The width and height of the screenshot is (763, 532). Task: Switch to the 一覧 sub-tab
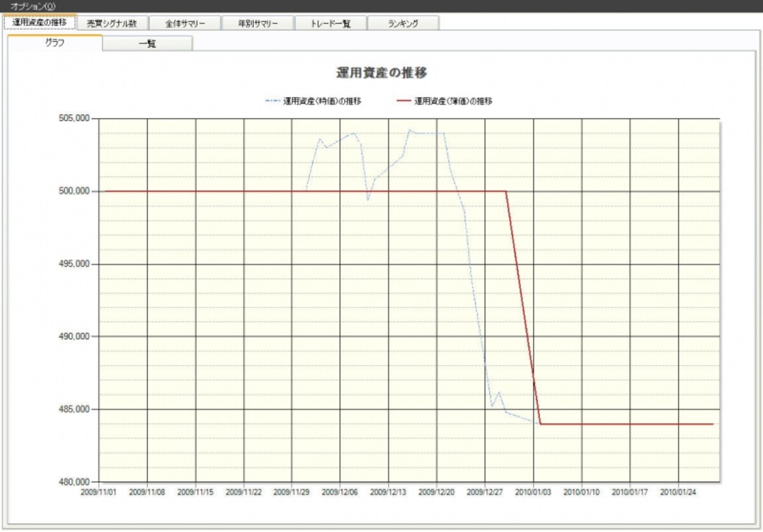click(148, 44)
